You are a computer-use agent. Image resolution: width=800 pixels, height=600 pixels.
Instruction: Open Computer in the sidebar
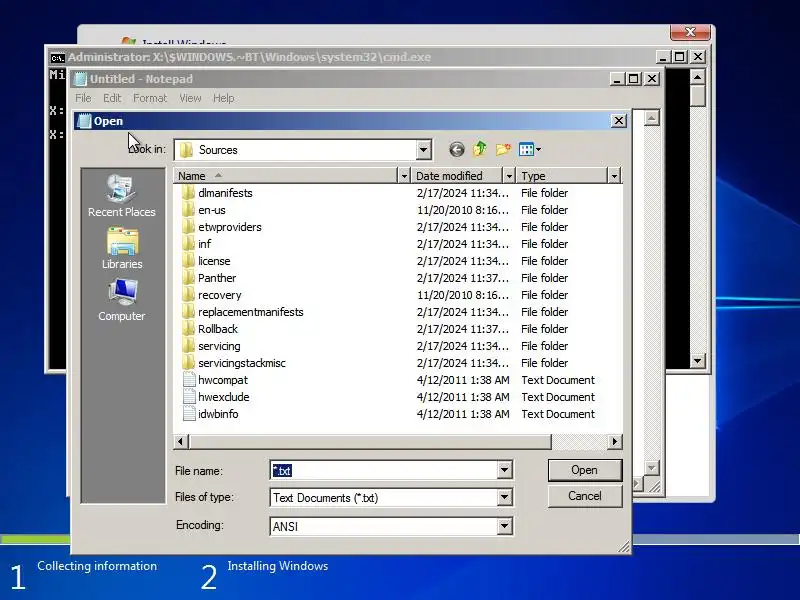[121, 300]
